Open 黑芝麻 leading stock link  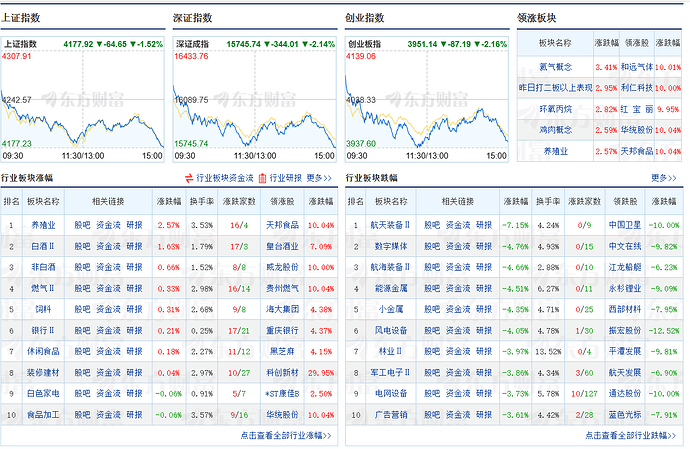point(282,351)
